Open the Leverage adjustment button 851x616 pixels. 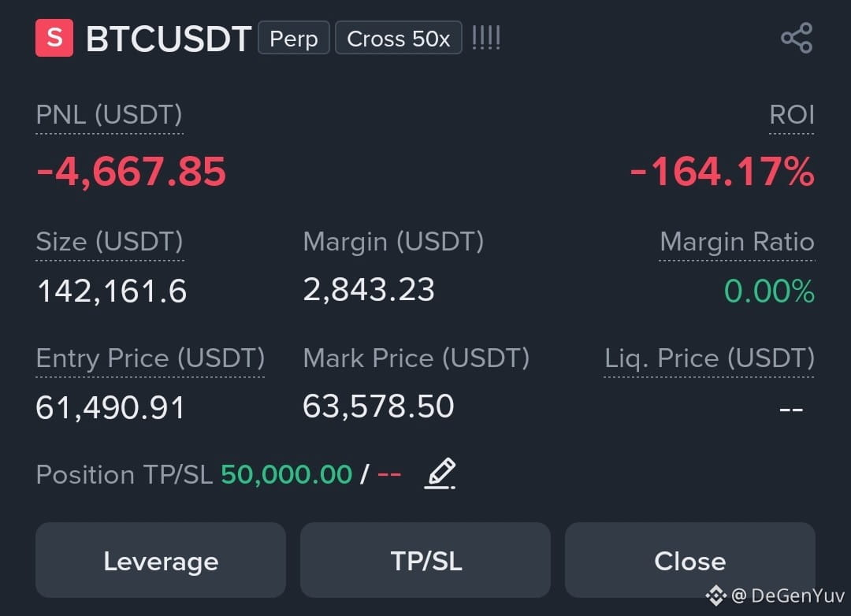(161, 560)
